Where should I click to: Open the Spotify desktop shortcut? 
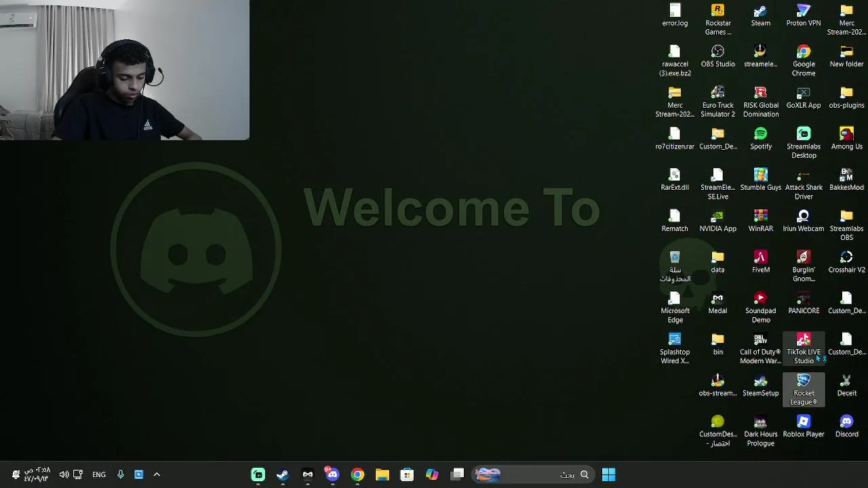pyautogui.click(x=761, y=139)
